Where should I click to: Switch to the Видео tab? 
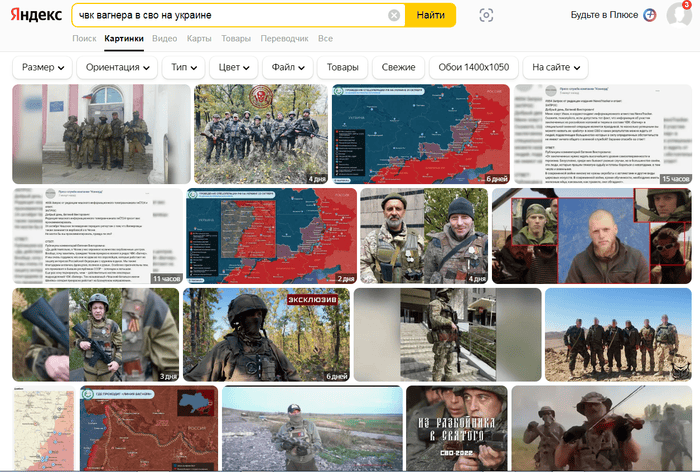165,39
